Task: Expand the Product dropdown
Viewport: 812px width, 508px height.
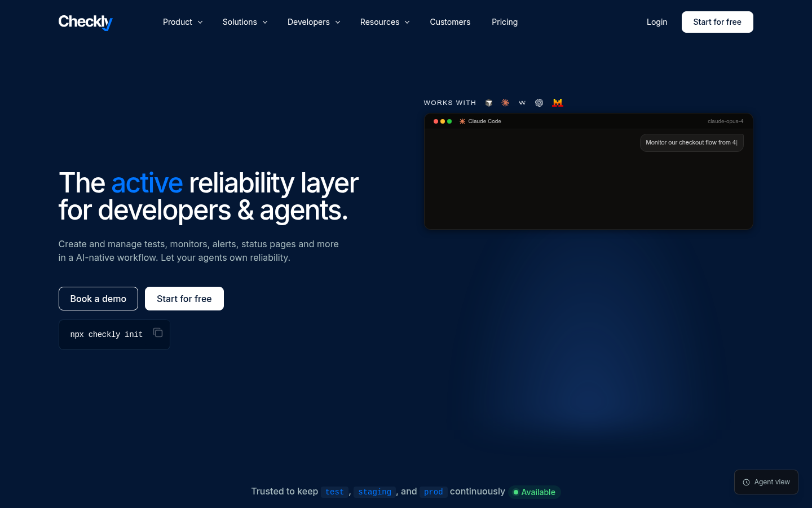Action: pos(183,22)
